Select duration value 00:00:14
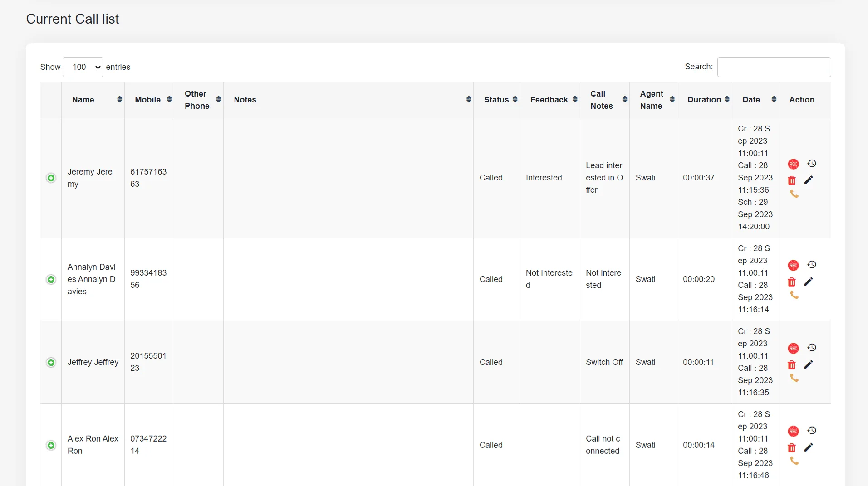 point(699,445)
